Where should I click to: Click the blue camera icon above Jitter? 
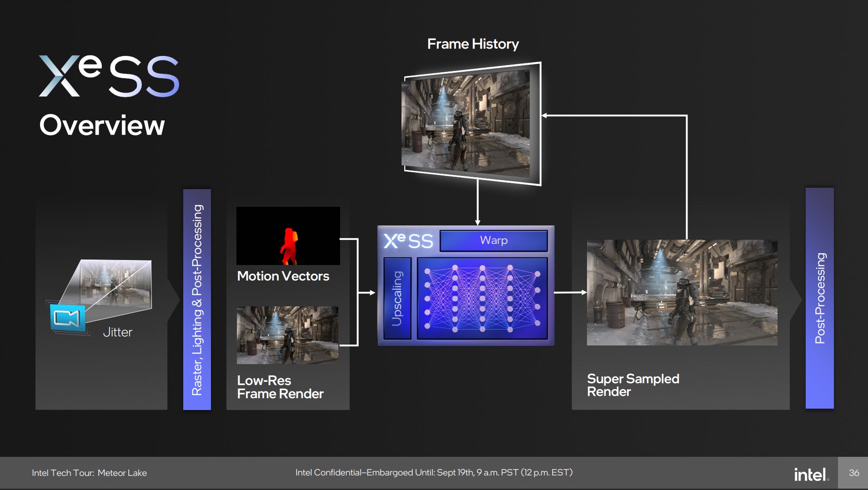click(68, 318)
